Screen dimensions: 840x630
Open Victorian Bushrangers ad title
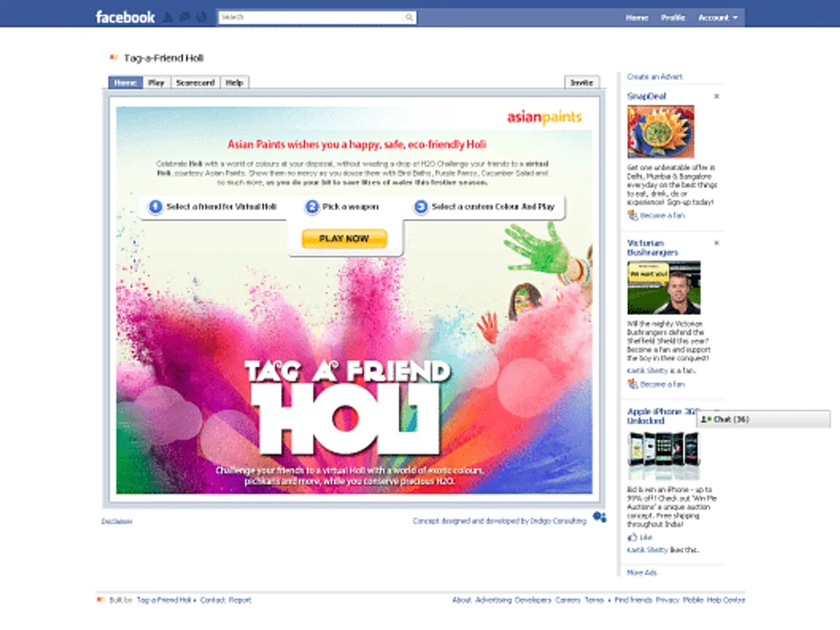tap(652, 247)
